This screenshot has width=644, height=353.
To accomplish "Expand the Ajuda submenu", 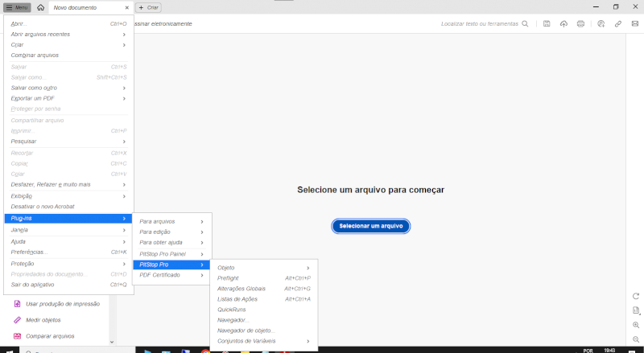I will click(x=68, y=241).
